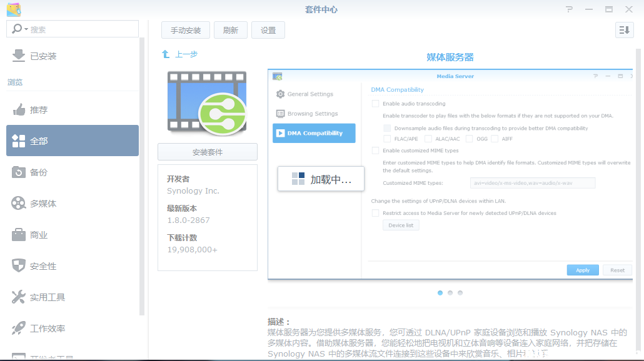Click the Media Server film package icon
Image resolution: width=644 pixels, height=361 pixels.
pos(207,103)
